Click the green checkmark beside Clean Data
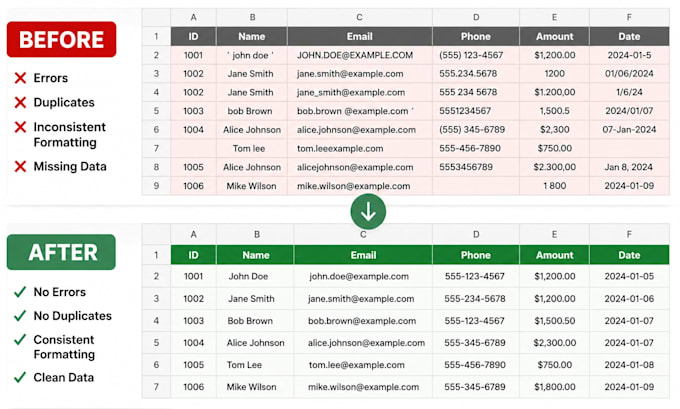This screenshot has height=409, width=680. point(20,377)
